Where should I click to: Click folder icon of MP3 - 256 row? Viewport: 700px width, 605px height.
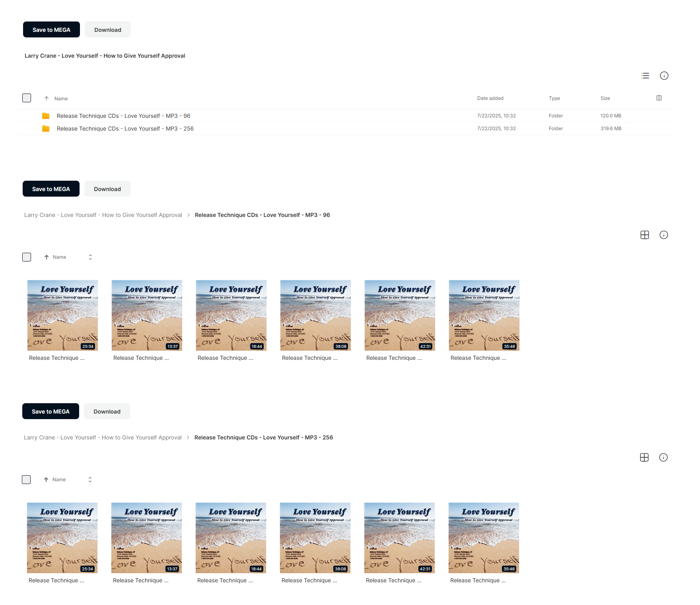(46, 129)
